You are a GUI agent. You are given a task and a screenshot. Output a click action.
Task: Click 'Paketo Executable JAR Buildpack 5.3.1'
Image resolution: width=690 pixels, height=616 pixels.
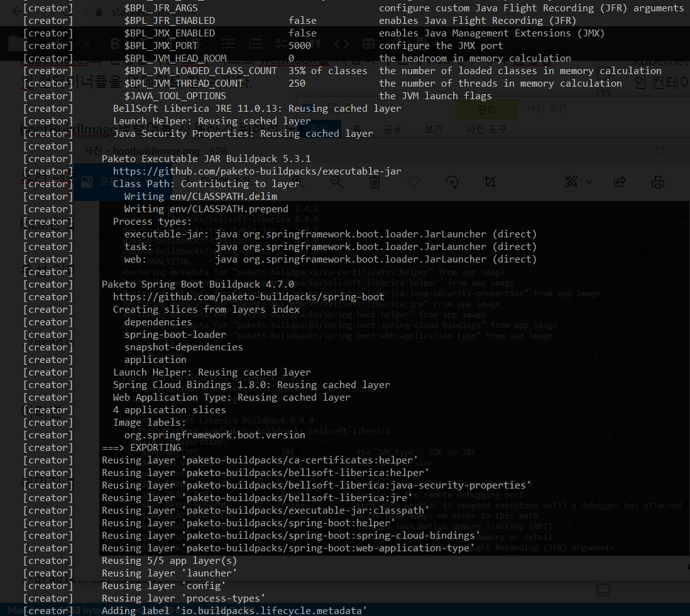click(x=206, y=159)
